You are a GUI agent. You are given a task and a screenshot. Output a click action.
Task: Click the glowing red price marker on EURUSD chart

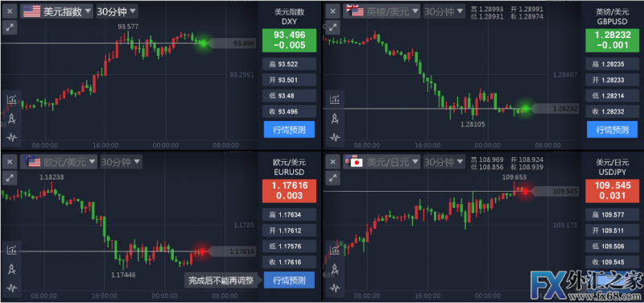202,251
